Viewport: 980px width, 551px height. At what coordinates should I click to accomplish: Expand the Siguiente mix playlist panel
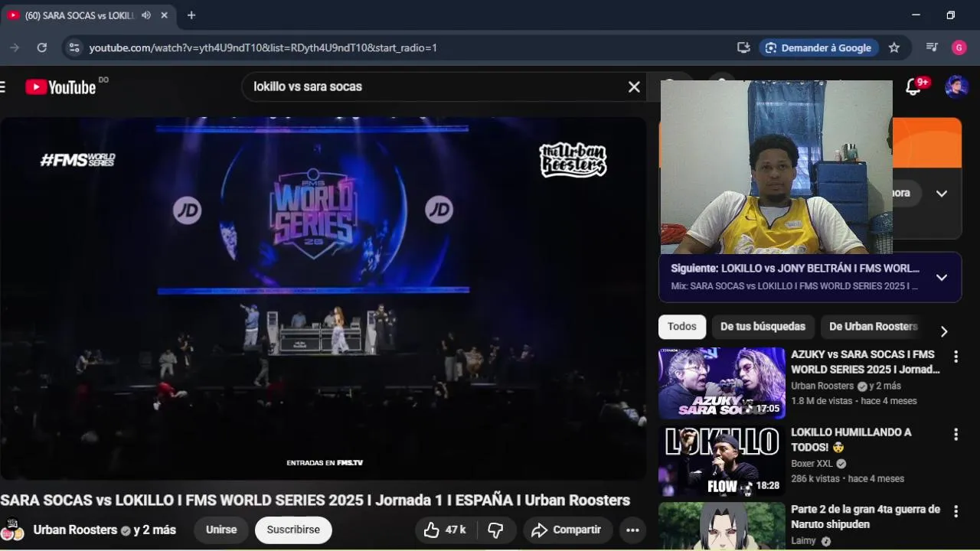click(942, 277)
